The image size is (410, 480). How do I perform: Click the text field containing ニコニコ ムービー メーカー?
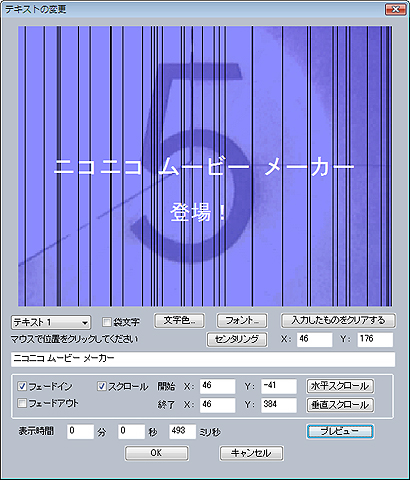tap(203, 359)
